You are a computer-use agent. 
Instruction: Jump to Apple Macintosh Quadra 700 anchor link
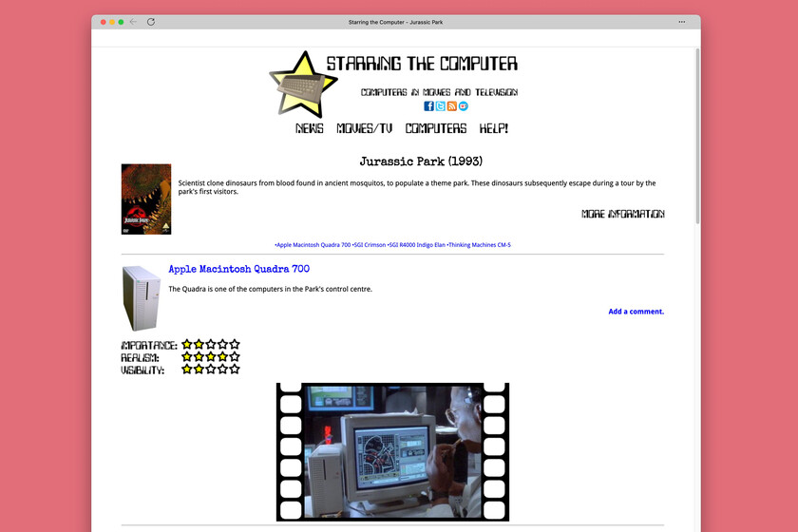click(313, 245)
